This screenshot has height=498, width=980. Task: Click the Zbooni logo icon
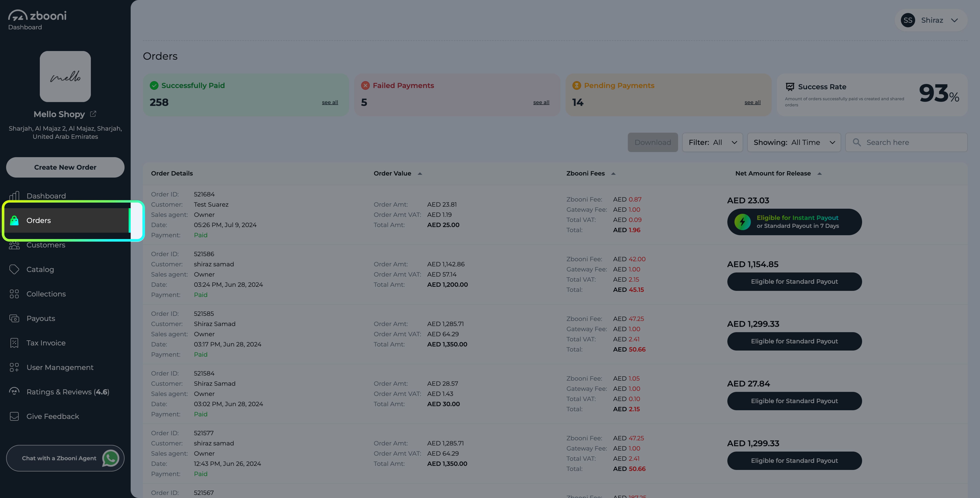click(18, 15)
